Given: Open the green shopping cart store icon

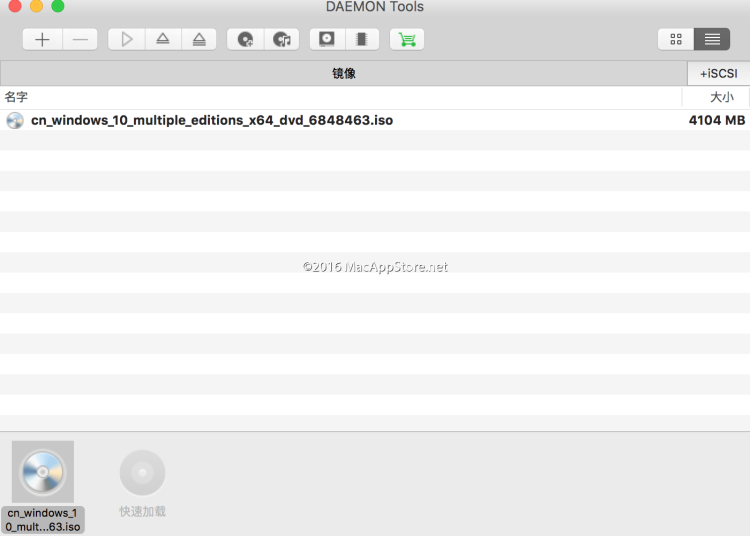Looking at the screenshot, I should 406,40.
